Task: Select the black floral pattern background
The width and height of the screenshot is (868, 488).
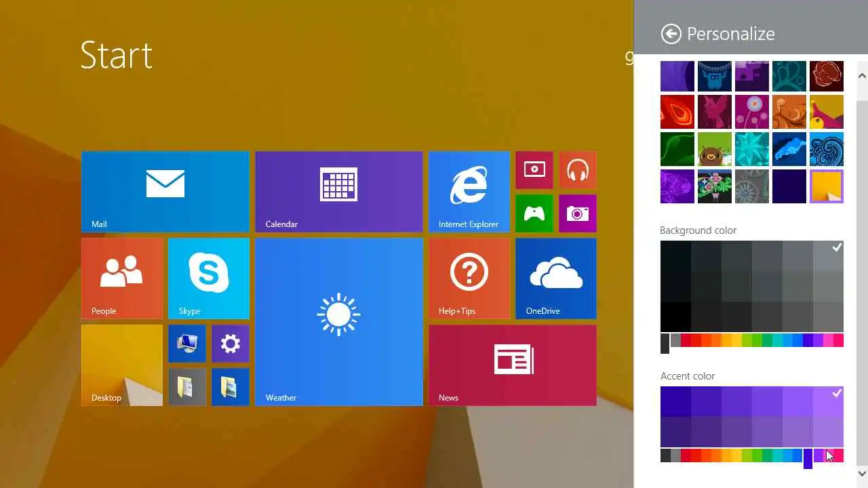Action: tap(715, 186)
